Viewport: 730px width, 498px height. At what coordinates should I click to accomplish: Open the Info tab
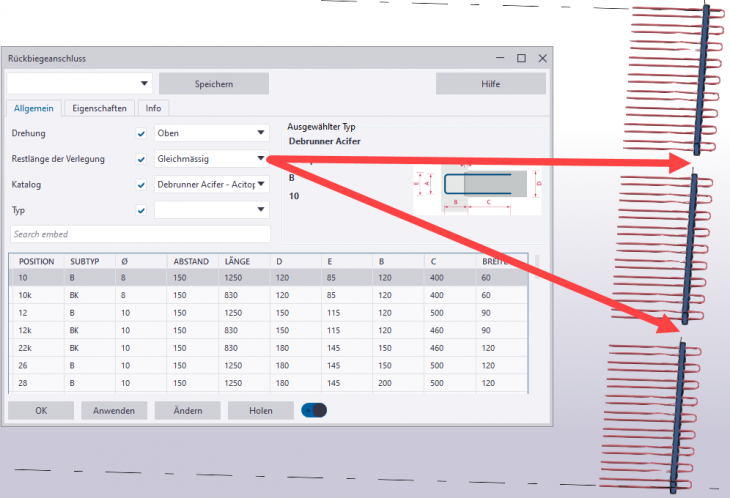pos(153,108)
